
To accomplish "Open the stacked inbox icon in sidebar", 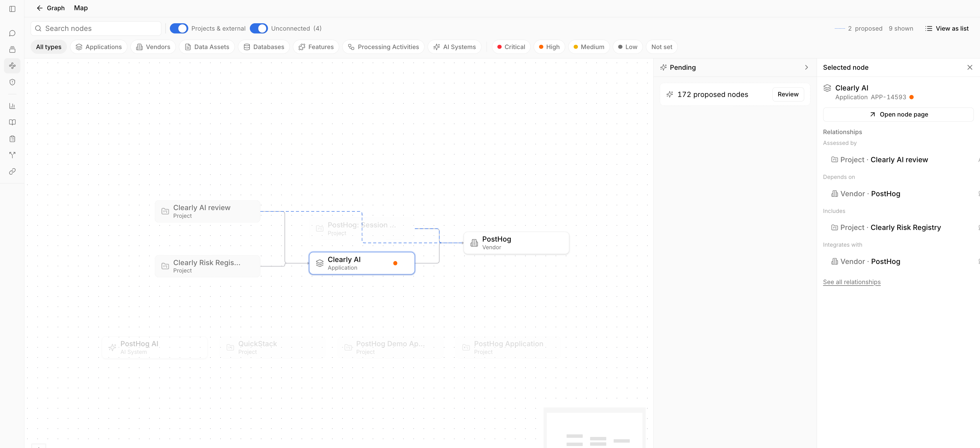I will pos(12,49).
